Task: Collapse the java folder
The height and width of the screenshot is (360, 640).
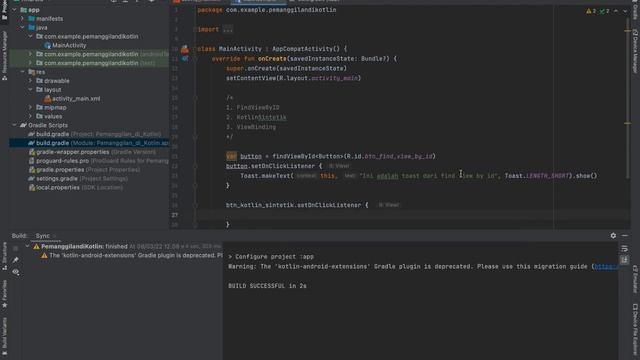Action: tap(22, 27)
